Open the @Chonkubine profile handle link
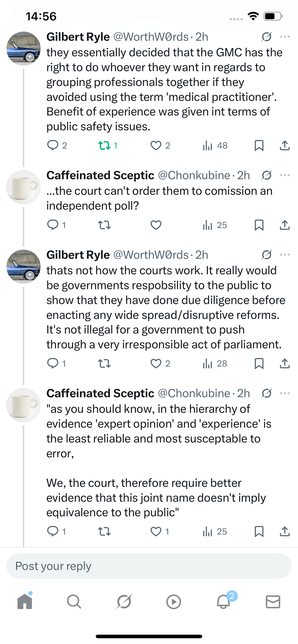The image size is (298, 644). click(x=194, y=175)
